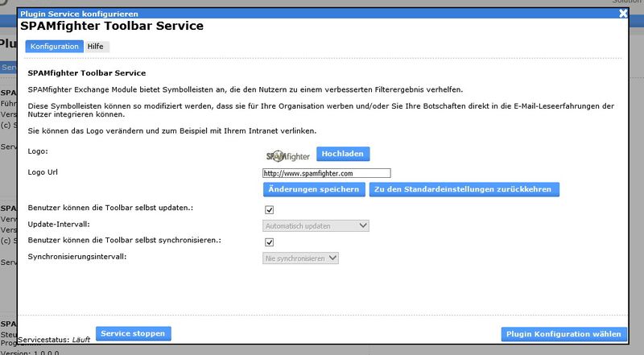
Task: Open the Hilfe tab
Action: click(95, 47)
